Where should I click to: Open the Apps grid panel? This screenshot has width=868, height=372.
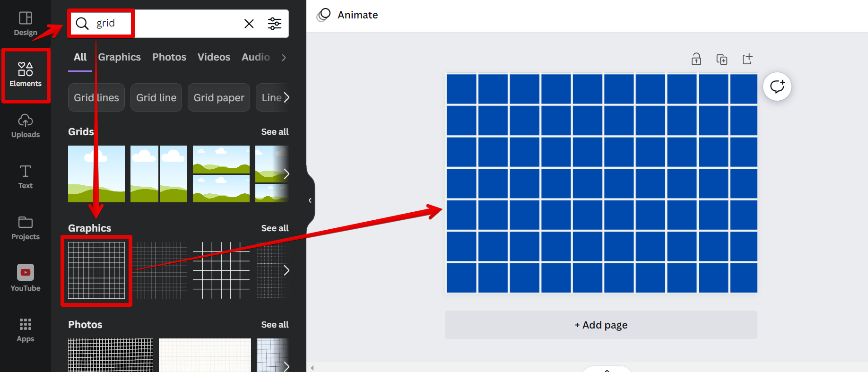[26, 330]
